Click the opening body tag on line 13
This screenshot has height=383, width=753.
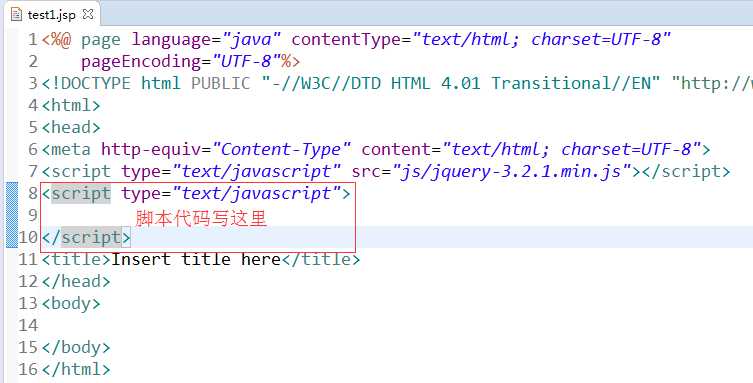pyautogui.click(x=71, y=304)
